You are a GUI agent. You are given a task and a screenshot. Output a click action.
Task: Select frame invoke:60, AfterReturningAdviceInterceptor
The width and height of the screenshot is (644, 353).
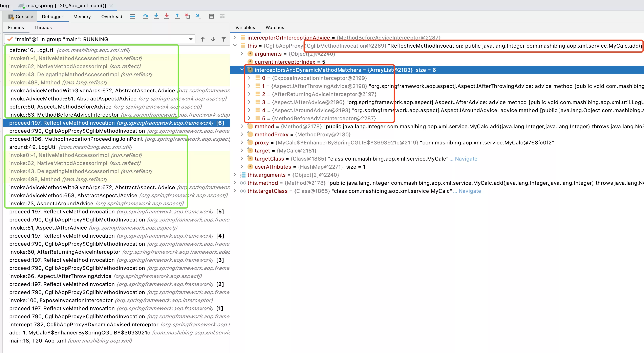pos(116,252)
